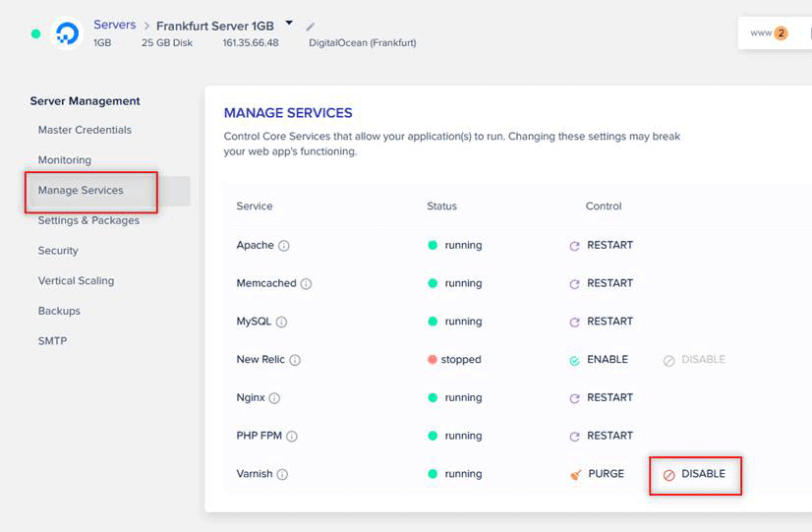This screenshot has height=532, width=812.
Task: Click the Status column header
Action: pyautogui.click(x=441, y=207)
